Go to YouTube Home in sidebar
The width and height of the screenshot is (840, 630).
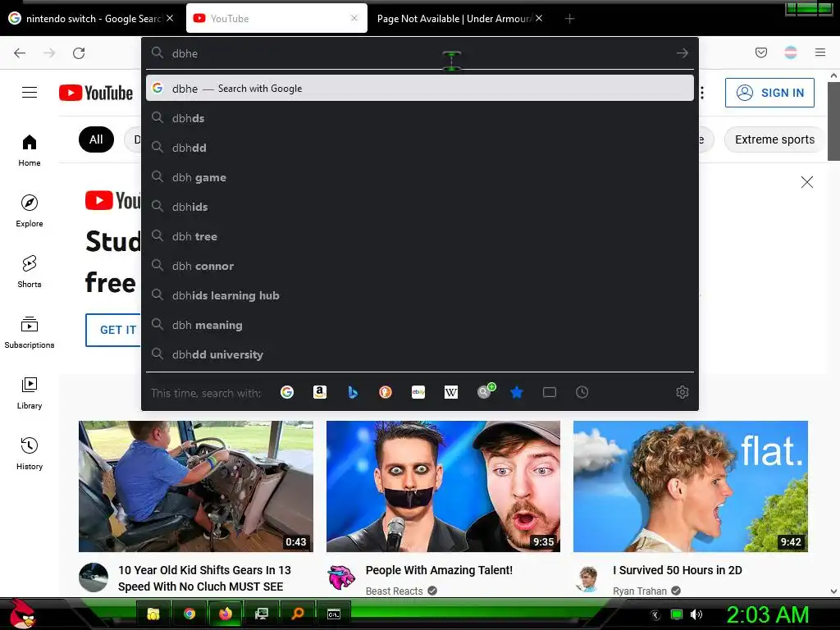click(x=30, y=150)
